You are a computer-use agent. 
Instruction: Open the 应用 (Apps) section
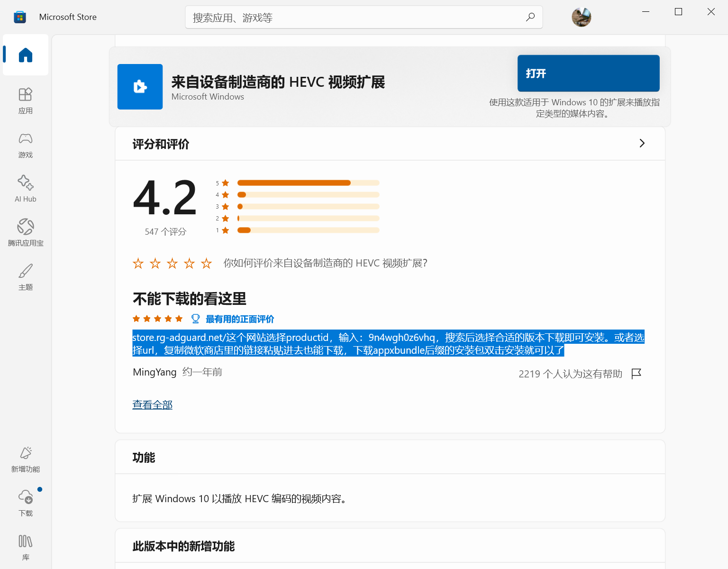coord(26,100)
